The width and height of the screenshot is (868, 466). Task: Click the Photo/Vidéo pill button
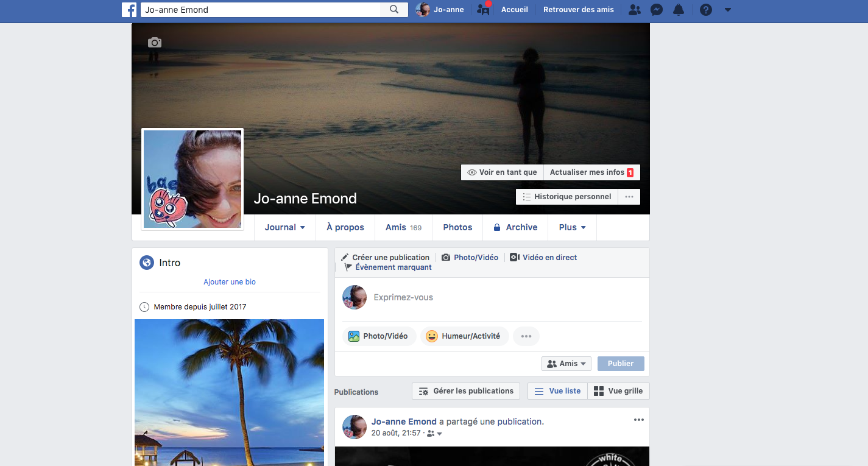click(379, 336)
